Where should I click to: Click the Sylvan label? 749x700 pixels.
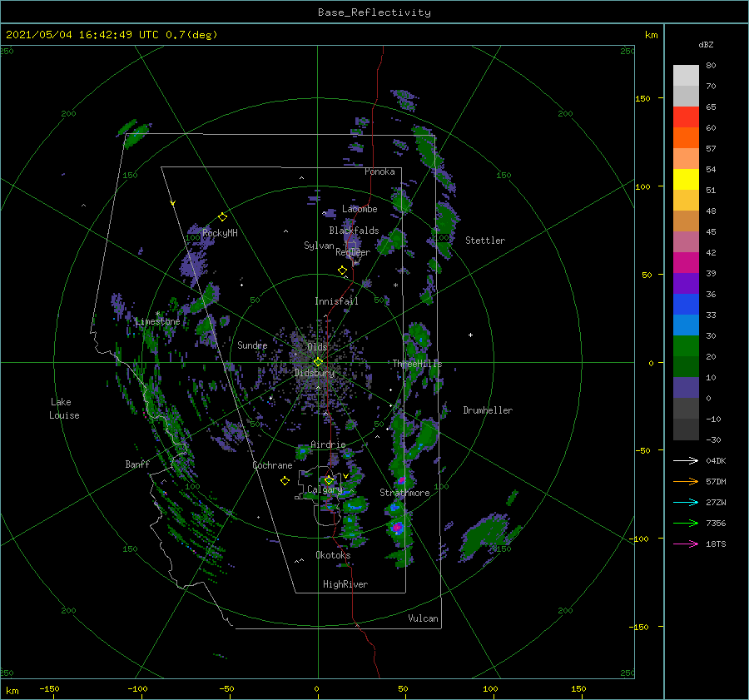tap(319, 246)
